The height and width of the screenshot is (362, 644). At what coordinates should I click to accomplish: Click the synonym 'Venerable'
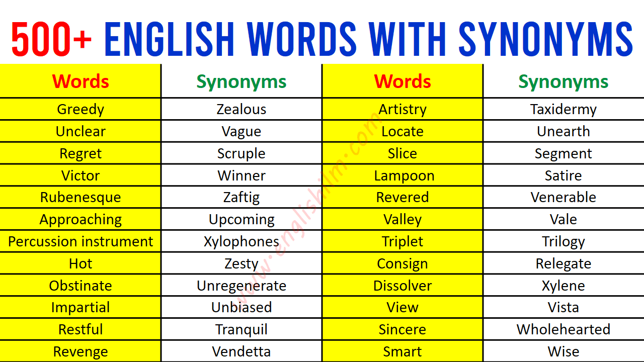563,197
